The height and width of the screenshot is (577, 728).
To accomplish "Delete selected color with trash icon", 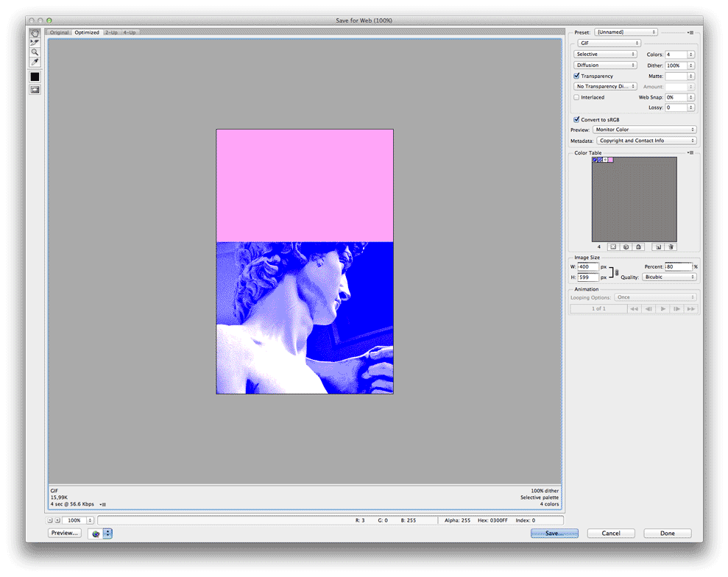I will (x=671, y=247).
